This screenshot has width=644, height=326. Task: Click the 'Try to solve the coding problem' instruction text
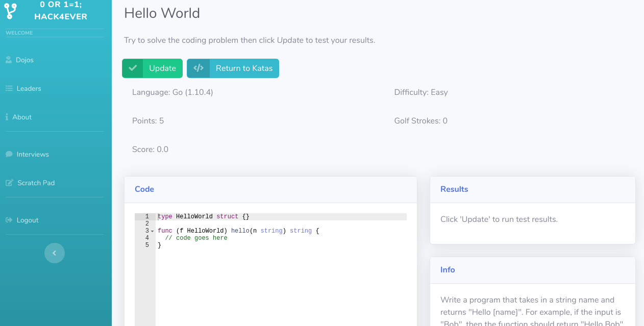pyautogui.click(x=250, y=40)
